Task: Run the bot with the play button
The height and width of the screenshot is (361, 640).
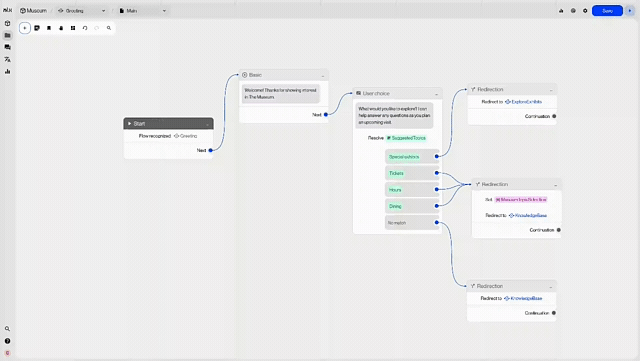Action: coord(630,11)
